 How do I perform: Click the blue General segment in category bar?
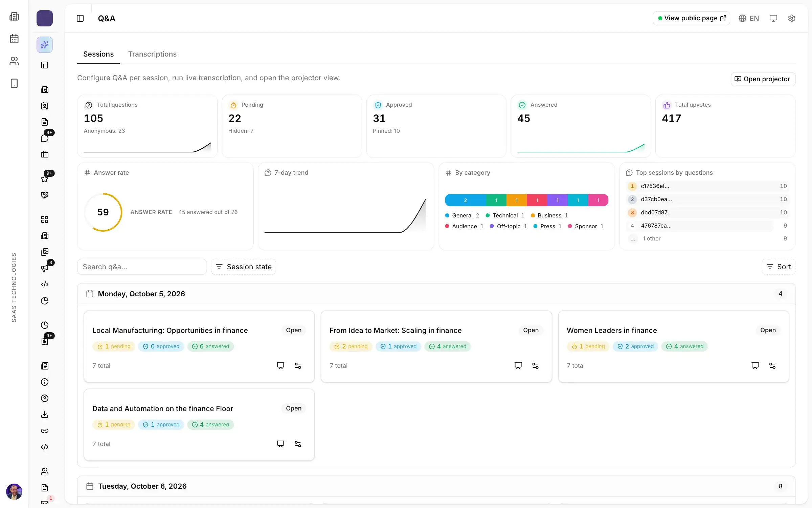[466, 200]
